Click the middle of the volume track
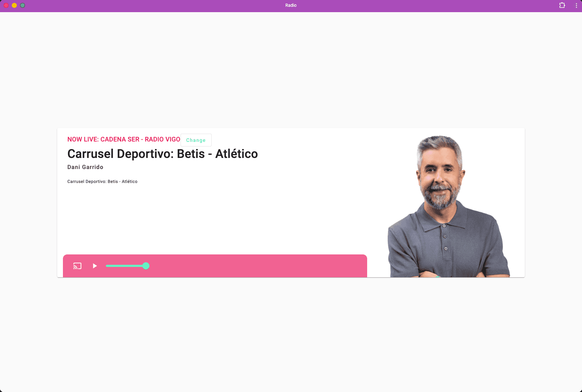The height and width of the screenshot is (392, 582). click(126, 266)
